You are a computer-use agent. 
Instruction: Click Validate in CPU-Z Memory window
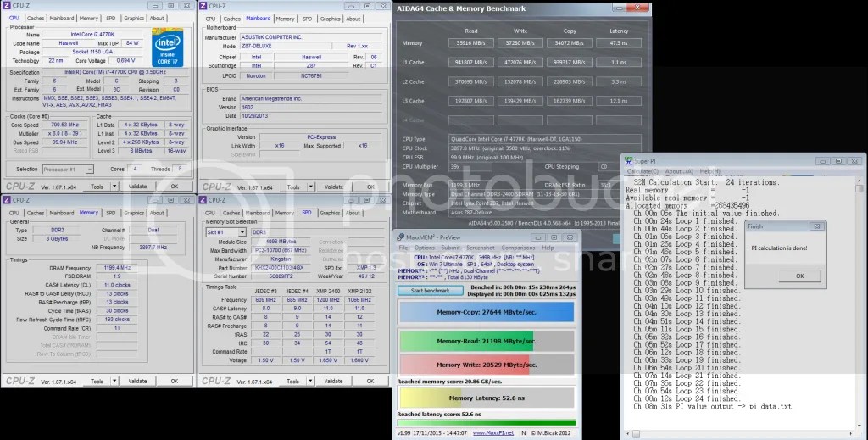138,381
